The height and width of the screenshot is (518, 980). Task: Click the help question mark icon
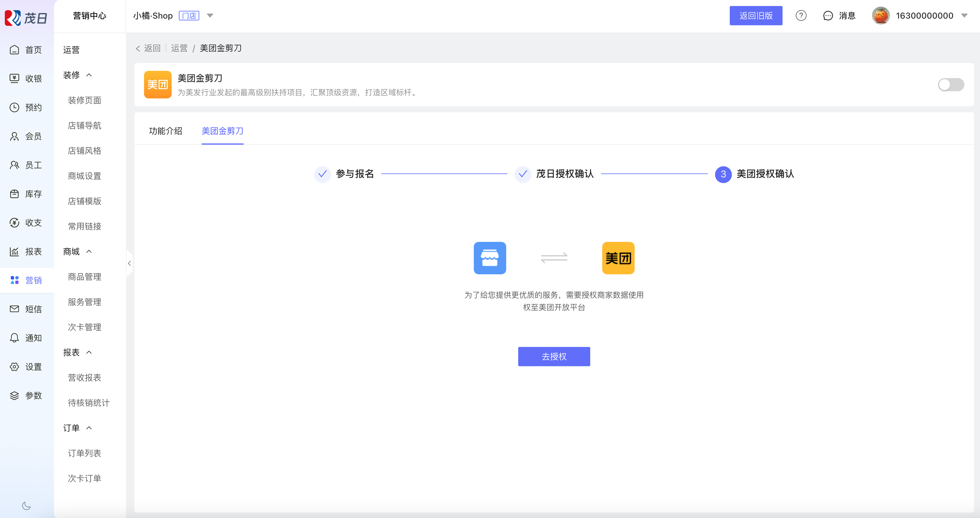[x=801, y=16]
